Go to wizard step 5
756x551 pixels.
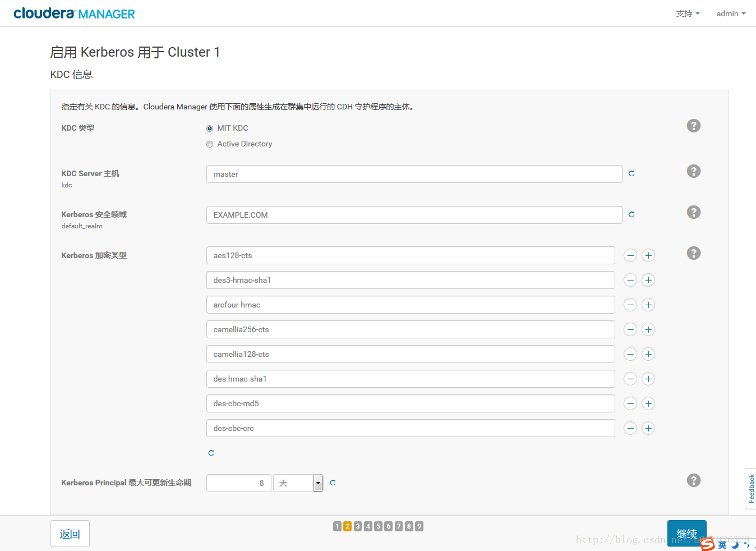click(x=378, y=526)
